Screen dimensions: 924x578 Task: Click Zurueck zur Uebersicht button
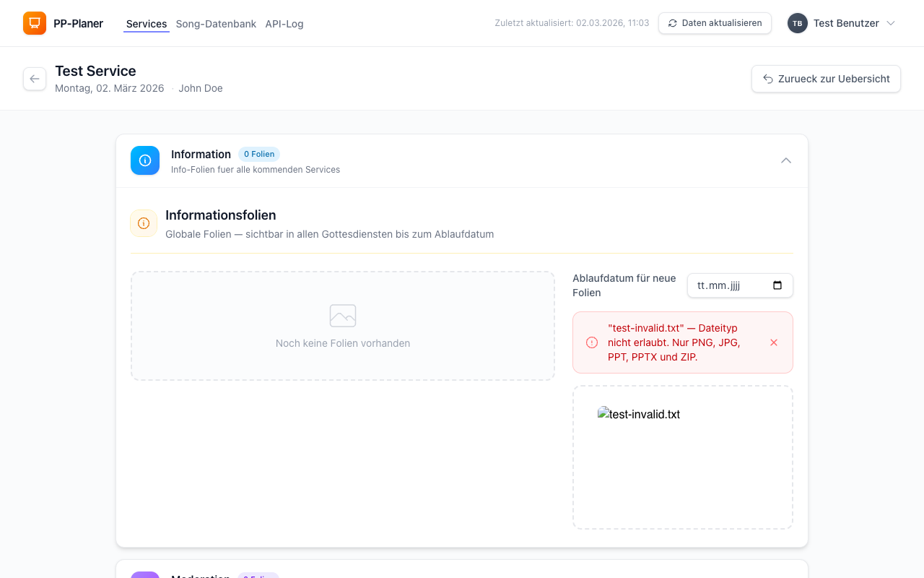[826, 79]
